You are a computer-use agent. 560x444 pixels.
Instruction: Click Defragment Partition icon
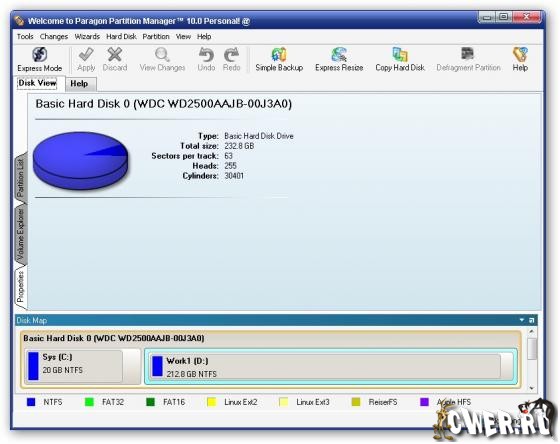click(468, 54)
